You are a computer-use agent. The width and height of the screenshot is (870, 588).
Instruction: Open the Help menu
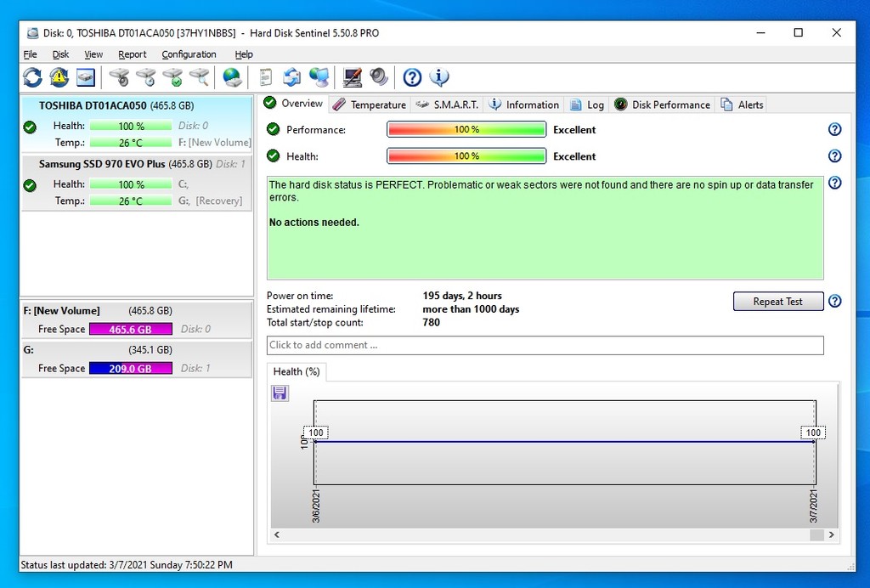coord(244,54)
